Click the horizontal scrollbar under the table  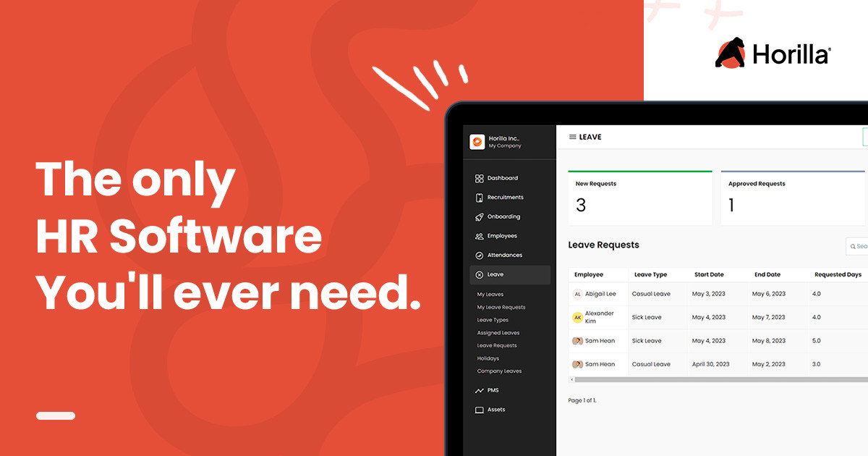tap(716, 379)
